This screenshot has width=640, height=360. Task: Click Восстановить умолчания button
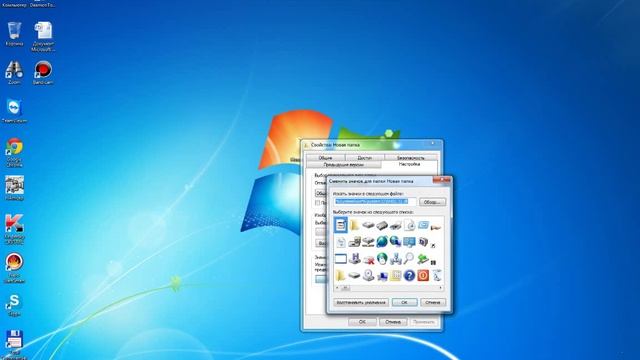click(x=360, y=302)
